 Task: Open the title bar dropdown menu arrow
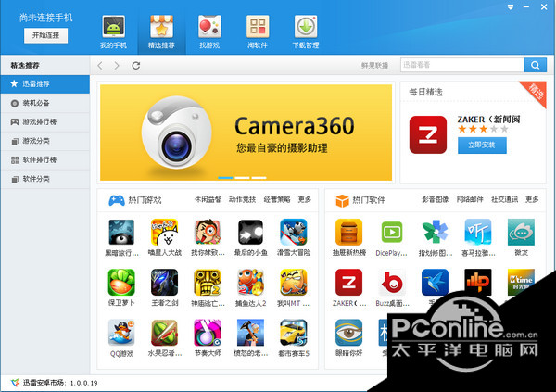tap(511, 7)
